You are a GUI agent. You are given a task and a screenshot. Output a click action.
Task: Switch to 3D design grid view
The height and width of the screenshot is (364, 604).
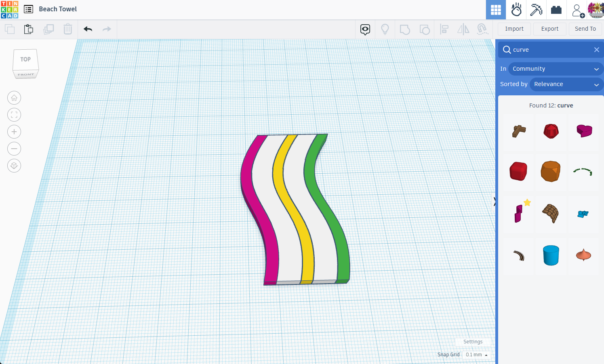point(496,10)
